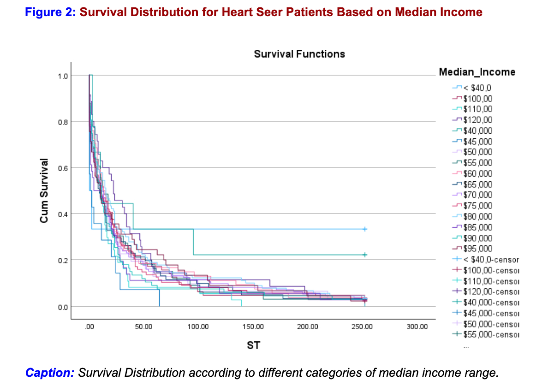Viewport: 560px width, 392px height.
Task: Click the '< $40,0-censor' plus marker icon
Action: 457,260
